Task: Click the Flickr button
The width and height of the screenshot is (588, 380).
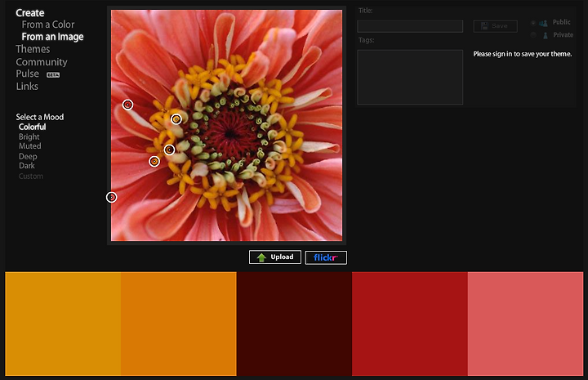Action: pos(326,257)
